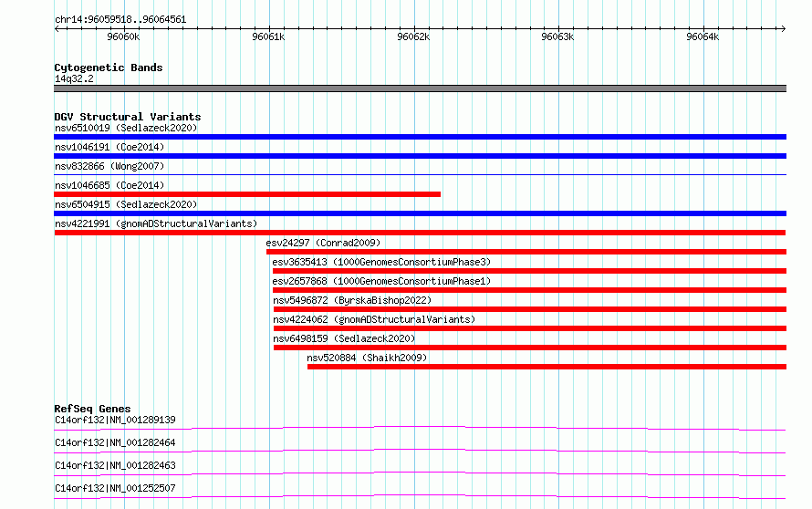This screenshot has width=812, height=509.
Task: Click the red bar under nsv5496872
Action: pyautogui.click(x=530, y=309)
